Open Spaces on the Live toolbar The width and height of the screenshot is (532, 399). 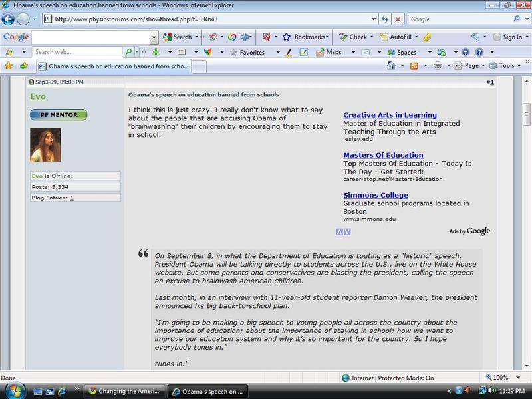pyautogui.click(x=402, y=53)
